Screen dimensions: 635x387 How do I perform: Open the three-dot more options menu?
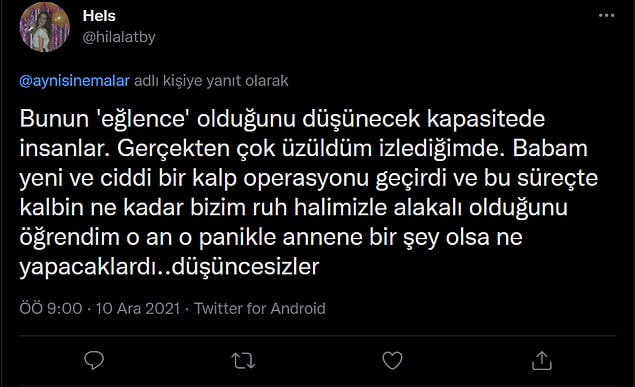pyautogui.click(x=606, y=15)
